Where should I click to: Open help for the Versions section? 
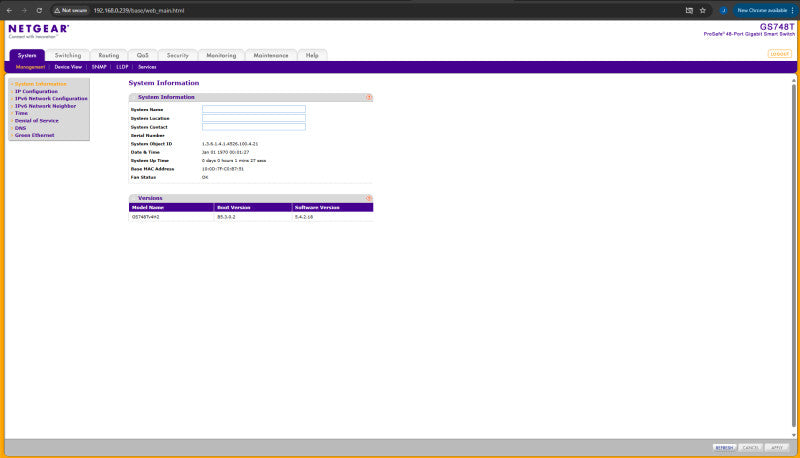[x=368, y=198]
